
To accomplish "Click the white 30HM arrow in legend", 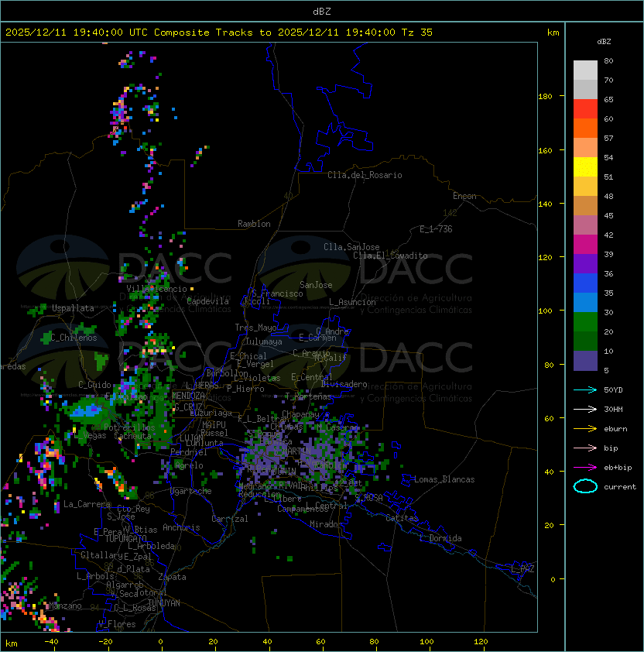I will [585, 410].
